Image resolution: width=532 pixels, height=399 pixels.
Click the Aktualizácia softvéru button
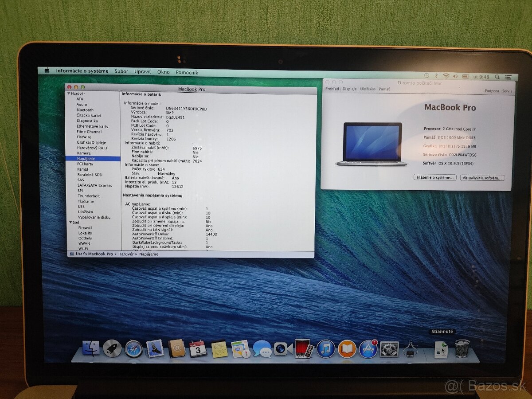click(x=482, y=177)
